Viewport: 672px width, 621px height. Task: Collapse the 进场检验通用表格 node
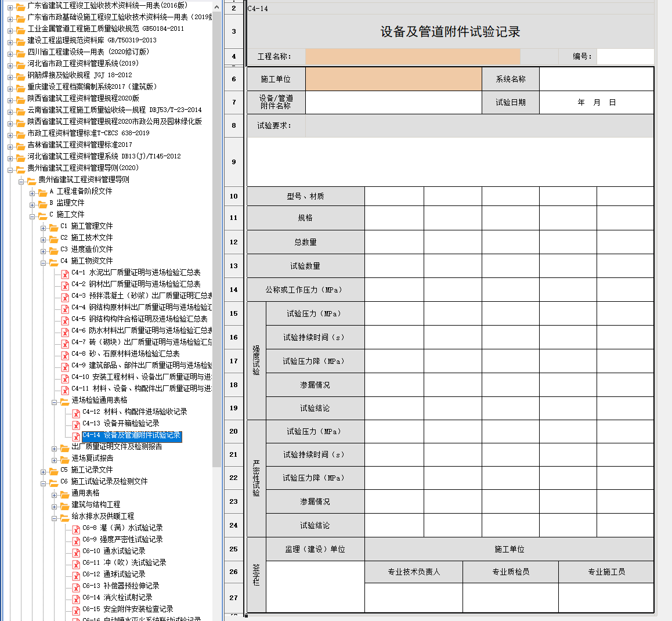(55, 402)
